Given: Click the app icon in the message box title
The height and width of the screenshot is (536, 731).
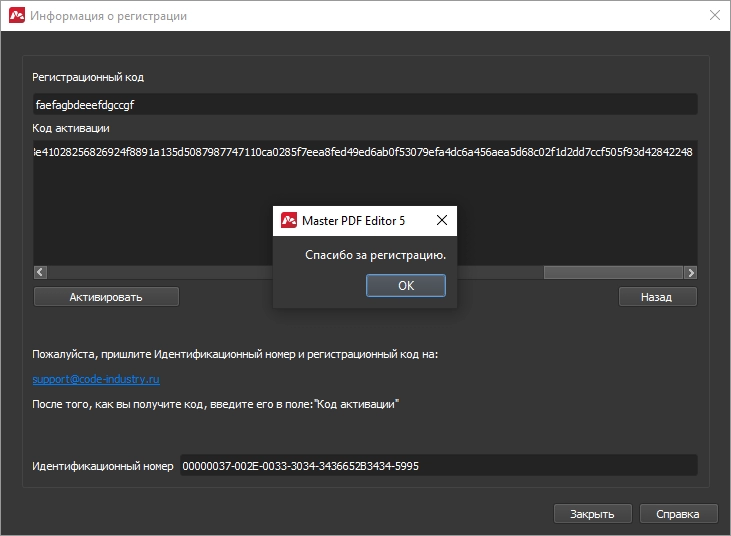Looking at the screenshot, I should (289, 220).
